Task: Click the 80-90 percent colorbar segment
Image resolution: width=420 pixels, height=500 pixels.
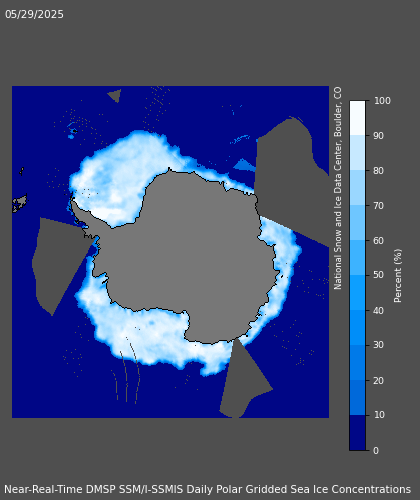Action: tap(357, 152)
